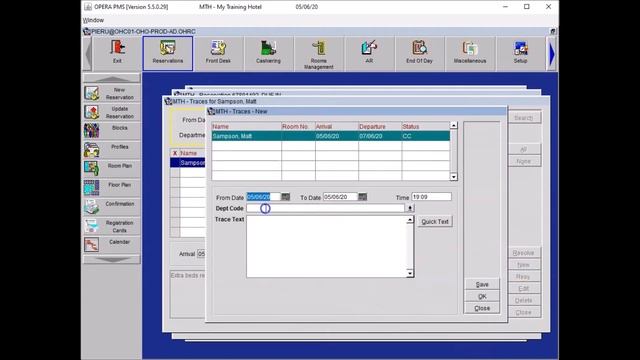Click departure 07/06/20 cell of Sampson row
The width and height of the screenshot is (640, 360).
[380, 136]
